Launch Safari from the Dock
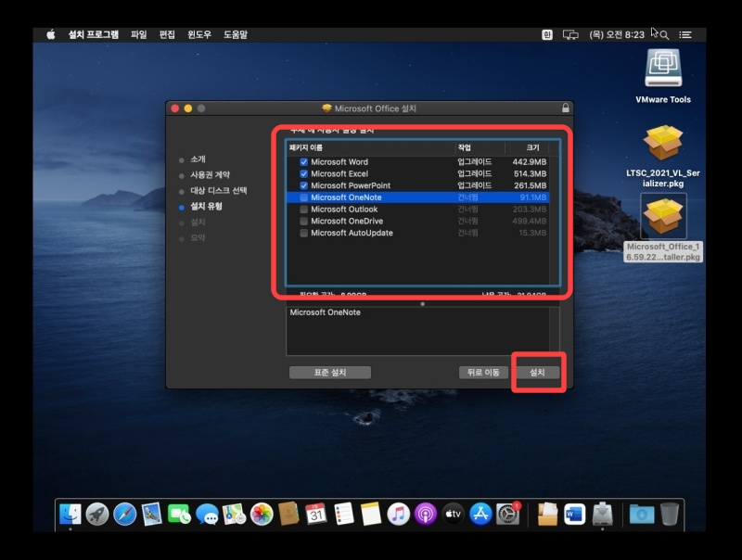The width and height of the screenshot is (742, 560). [x=125, y=515]
